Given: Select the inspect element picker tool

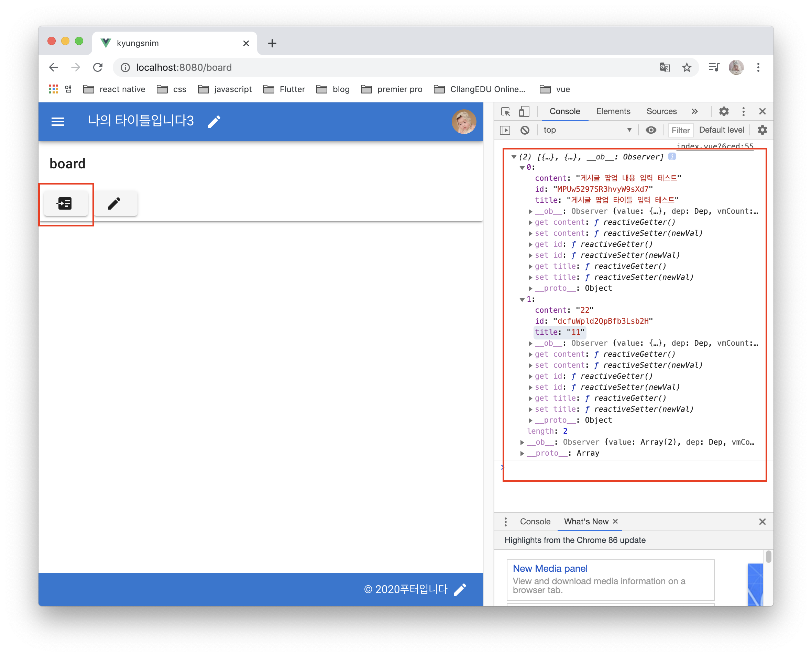Looking at the screenshot, I should coord(506,112).
